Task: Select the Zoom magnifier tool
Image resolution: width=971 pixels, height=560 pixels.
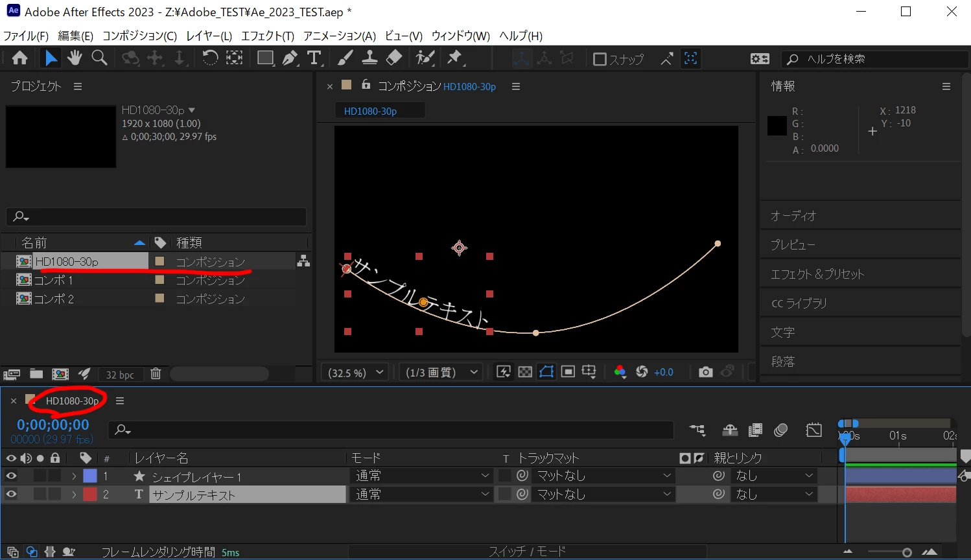Action: (x=99, y=58)
